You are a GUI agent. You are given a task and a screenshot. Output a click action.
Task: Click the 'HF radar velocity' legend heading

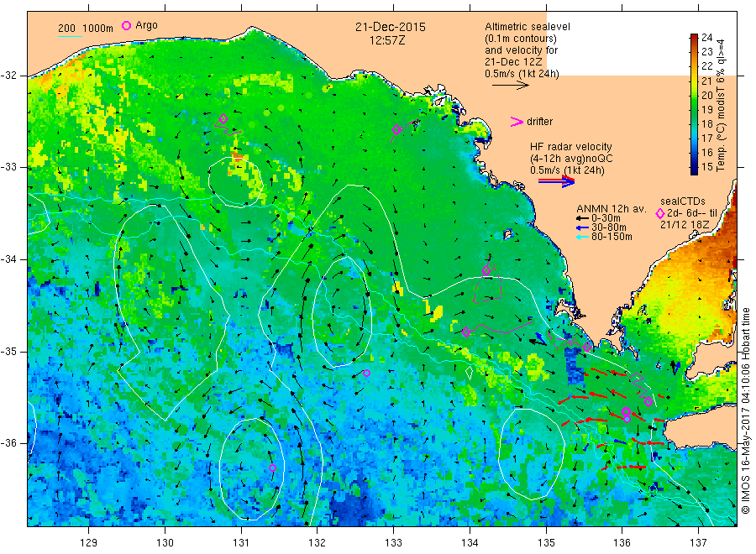point(571,147)
